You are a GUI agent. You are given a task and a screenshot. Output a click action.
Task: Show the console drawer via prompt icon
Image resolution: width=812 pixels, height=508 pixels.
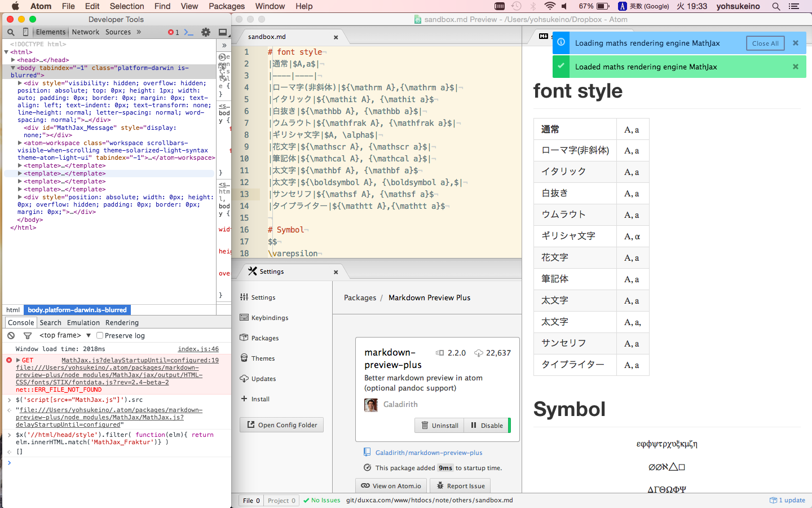189,32
